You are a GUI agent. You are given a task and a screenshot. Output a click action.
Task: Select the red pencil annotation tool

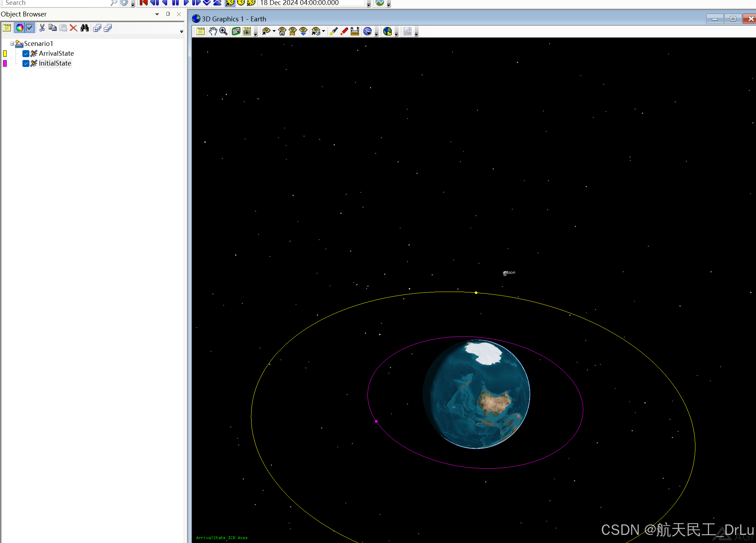pyautogui.click(x=344, y=32)
